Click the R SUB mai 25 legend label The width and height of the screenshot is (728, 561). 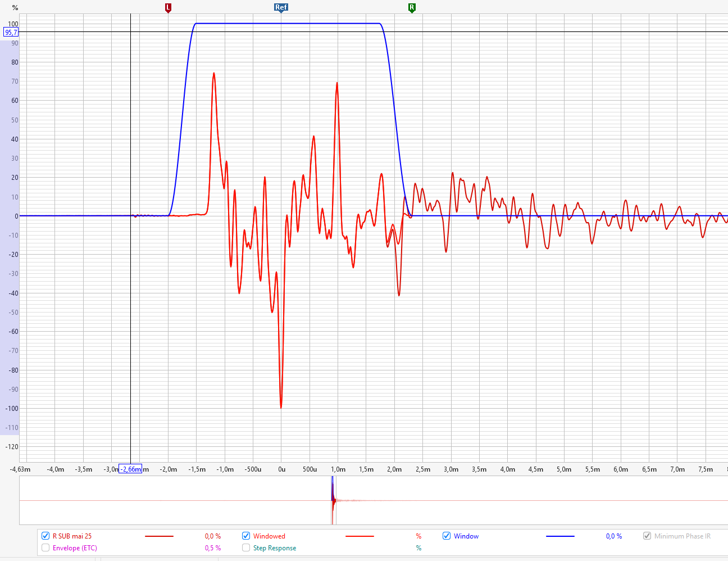[x=72, y=536]
